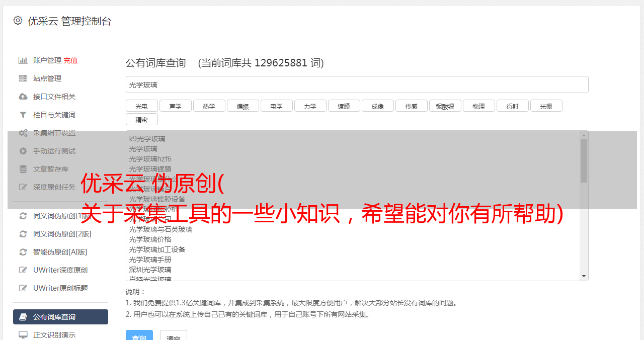Select 光学玻璃镀膜设备 in the results list

[x=157, y=199]
